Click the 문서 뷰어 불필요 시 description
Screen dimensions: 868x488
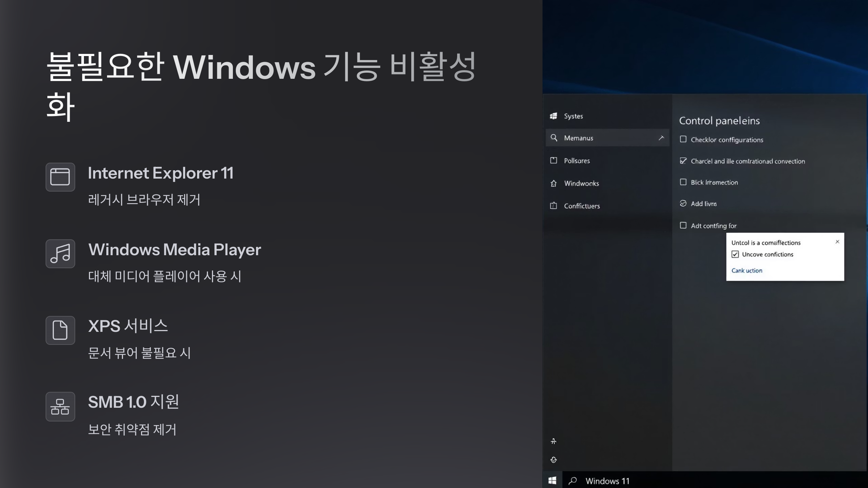(139, 353)
